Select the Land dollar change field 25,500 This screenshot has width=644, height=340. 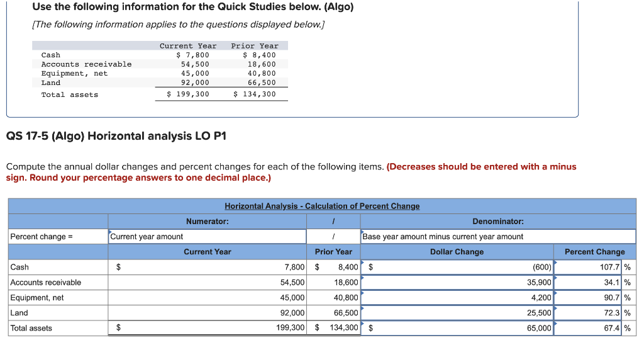click(457, 313)
